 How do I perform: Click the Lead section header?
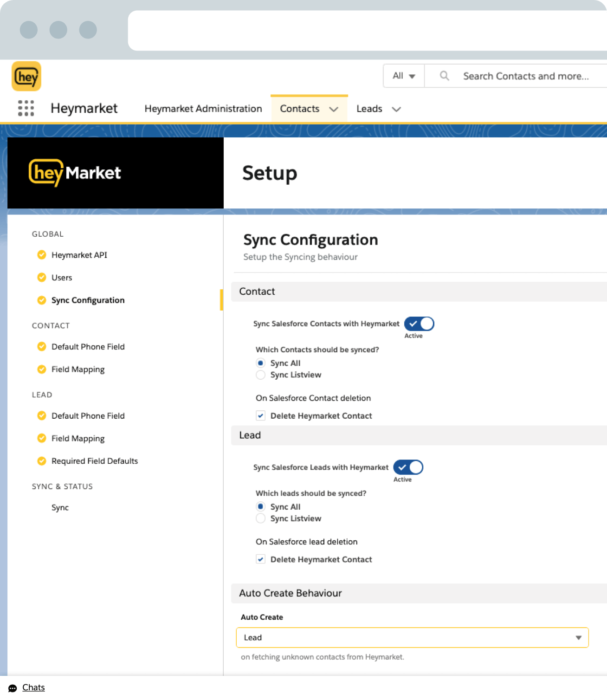pos(419,435)
